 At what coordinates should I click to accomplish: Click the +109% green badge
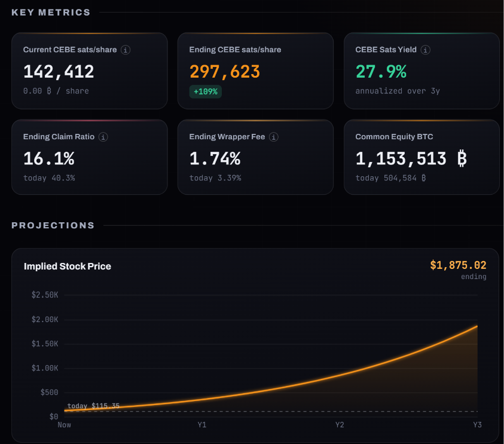(x=206, y=91)
